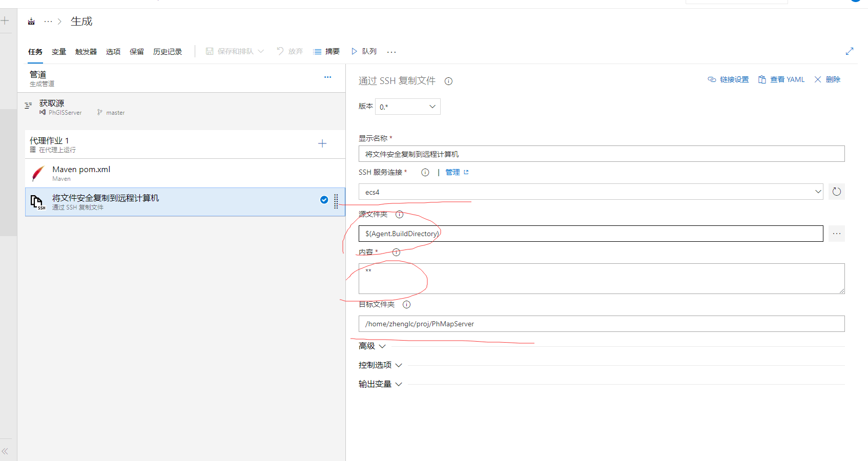Click the plus icon to add agent task
The height and width of the screenshot is (461, 868).
pos(322,143)
